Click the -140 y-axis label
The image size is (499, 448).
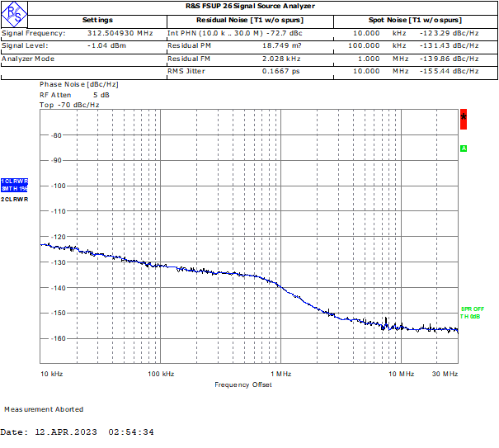(59, 288)
